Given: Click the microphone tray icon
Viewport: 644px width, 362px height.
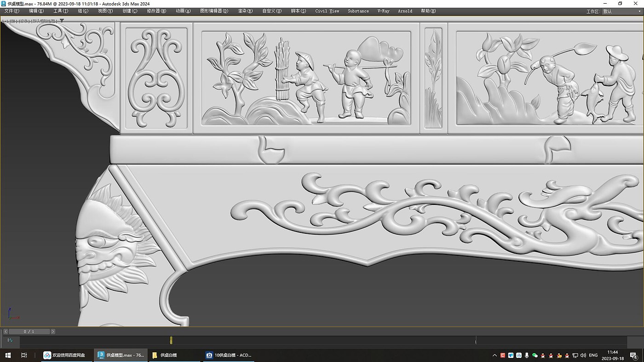Looking at the screenshot, I should (527, 355).
